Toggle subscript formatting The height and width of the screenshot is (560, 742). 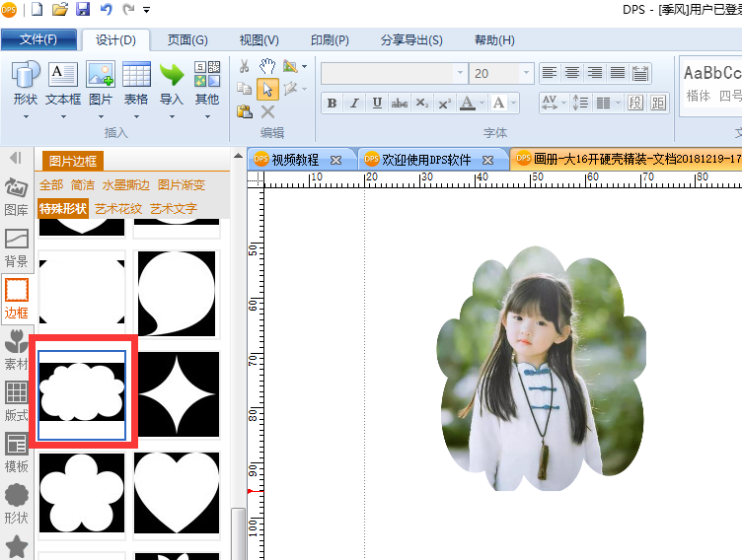[422, 104]
